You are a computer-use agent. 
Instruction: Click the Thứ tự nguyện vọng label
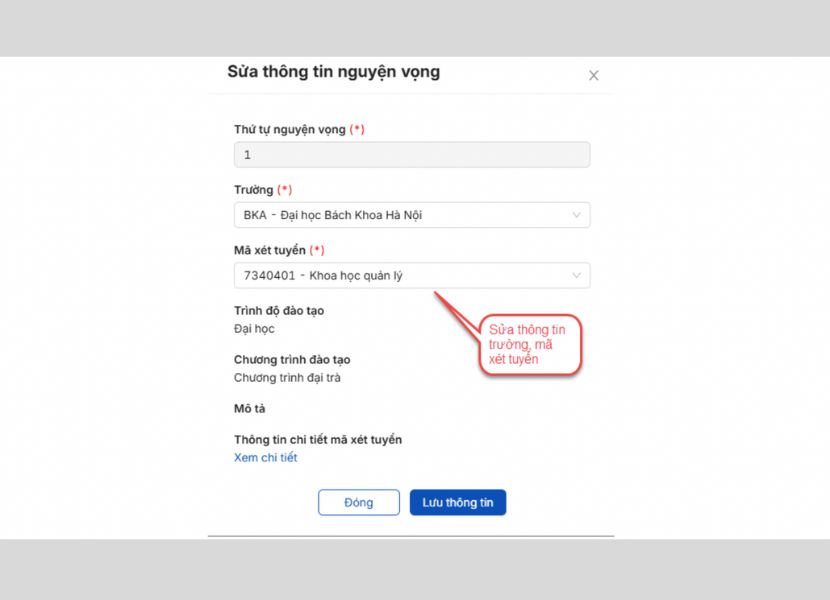point(290,130)
